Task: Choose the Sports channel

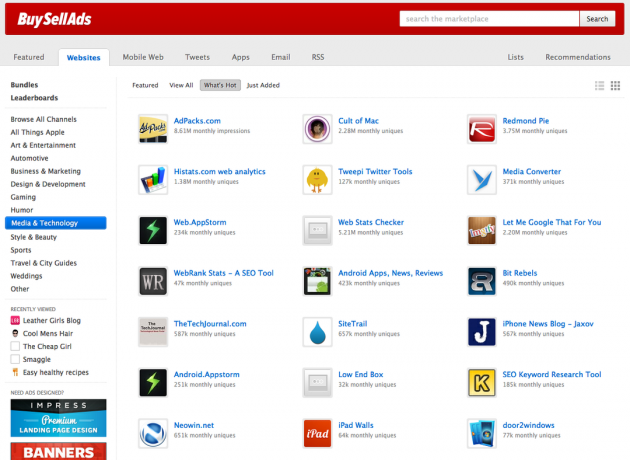Action: pos(20,250)
